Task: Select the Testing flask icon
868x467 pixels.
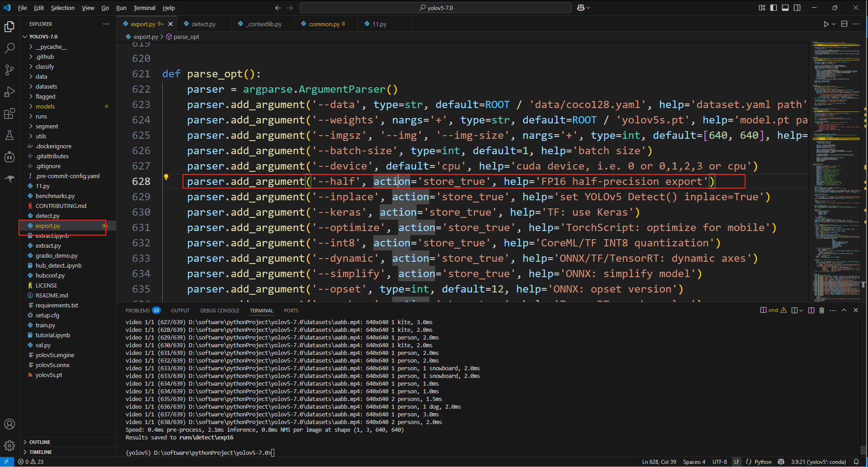Action: (9, 135)
